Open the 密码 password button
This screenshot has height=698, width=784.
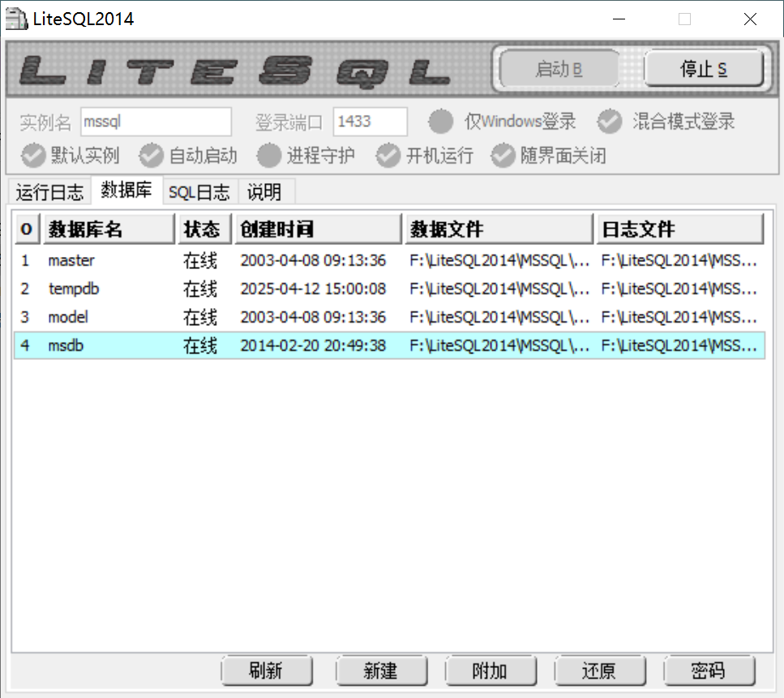click(x=709, y=670)
